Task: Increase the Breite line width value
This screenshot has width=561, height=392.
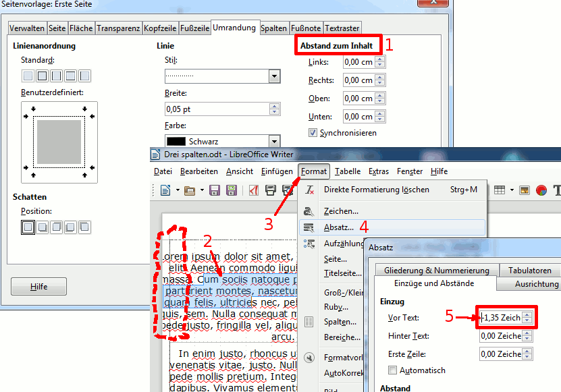Action: (274, 106)
